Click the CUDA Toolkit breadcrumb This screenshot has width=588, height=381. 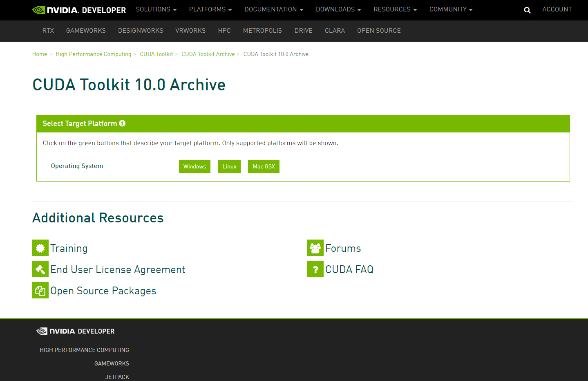pyautogui.click(x=157, y=54)
